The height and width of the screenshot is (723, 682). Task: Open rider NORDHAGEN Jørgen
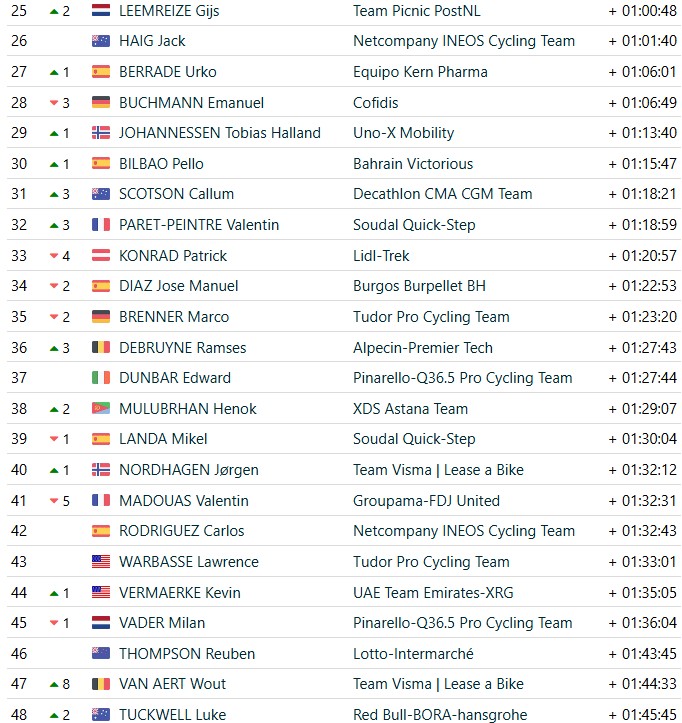tap(189, 470)
